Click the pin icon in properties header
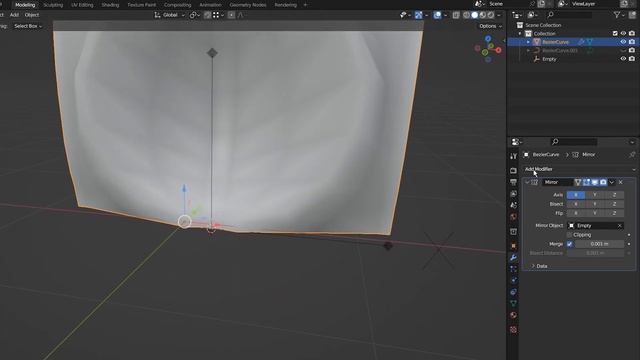 coord(632,155)
